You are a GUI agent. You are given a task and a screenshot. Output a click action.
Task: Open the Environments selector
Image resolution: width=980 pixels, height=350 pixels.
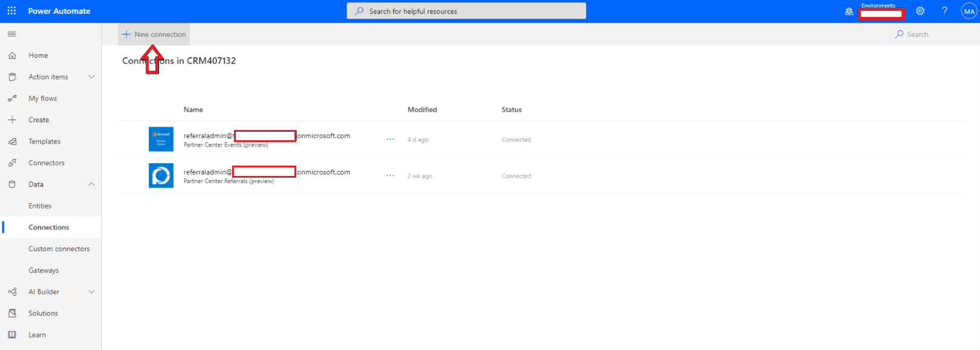tap(881, 11)
